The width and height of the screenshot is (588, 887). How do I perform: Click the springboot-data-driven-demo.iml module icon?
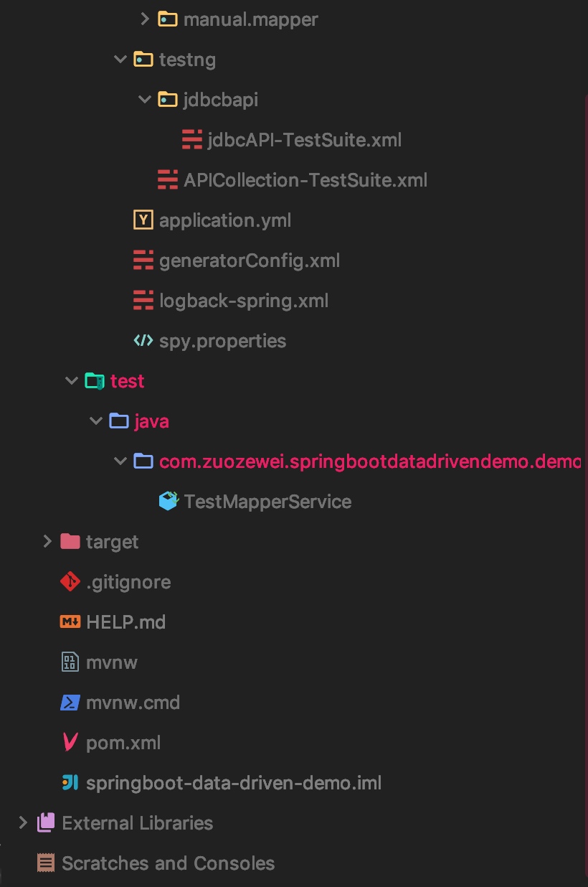point(70,783)
